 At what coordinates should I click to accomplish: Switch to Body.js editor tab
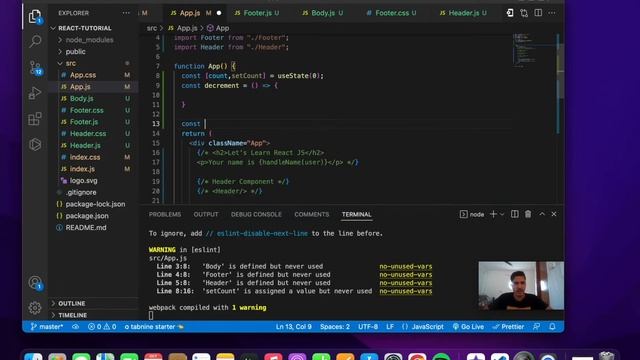click(x=322, y=13)
